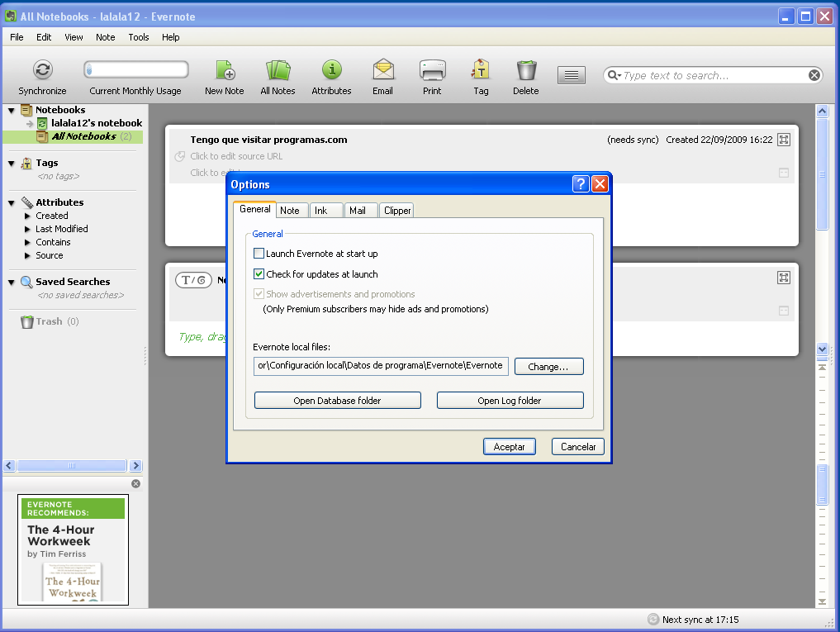840x632 pixels.
Task: Expand the Contains attribute node
Action: pos(27,242)
